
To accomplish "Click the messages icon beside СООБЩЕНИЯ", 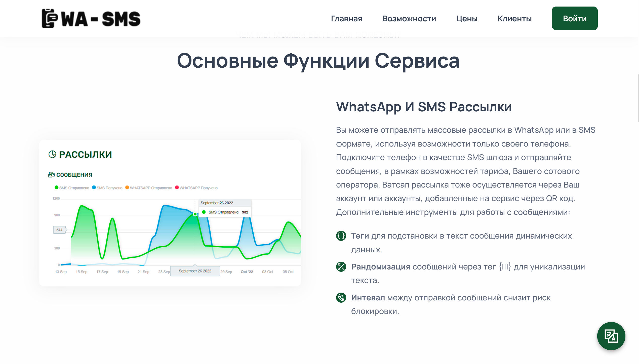I will point(51,175).
